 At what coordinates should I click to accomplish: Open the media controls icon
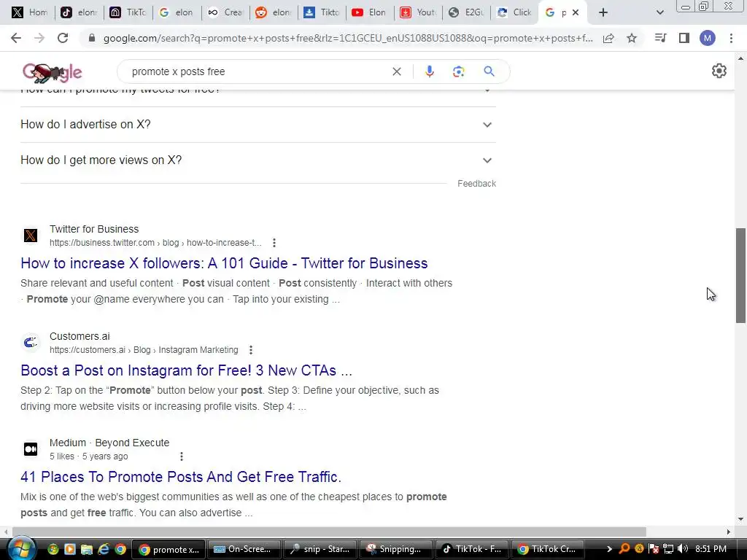click(x=660, y=38)
